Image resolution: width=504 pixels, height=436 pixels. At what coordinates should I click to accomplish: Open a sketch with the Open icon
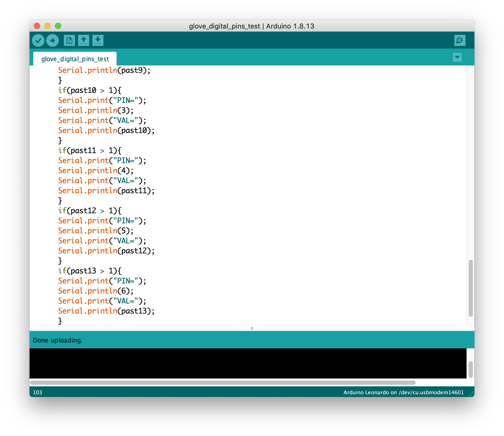click(84, 40)
